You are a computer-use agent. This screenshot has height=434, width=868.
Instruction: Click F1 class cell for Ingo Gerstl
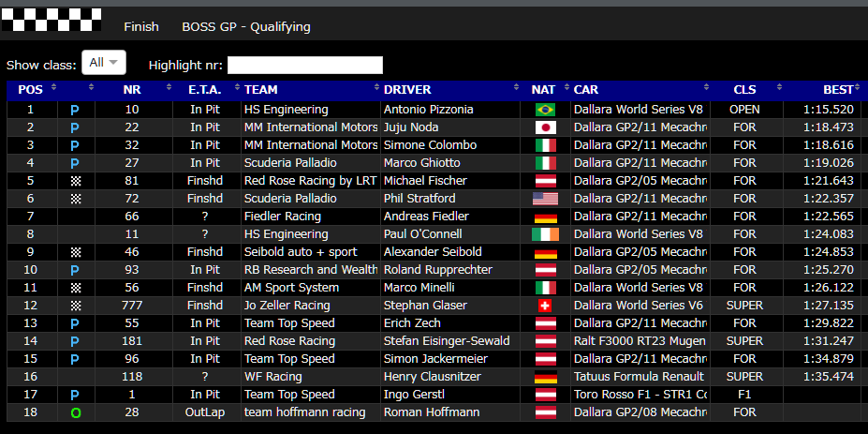click(744, 394)
